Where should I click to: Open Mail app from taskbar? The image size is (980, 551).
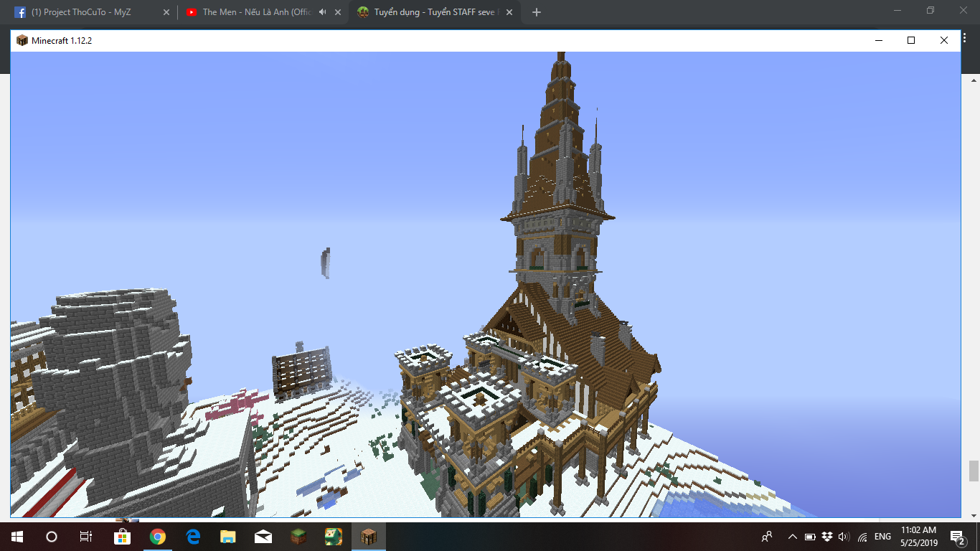[x=263, y=537]
